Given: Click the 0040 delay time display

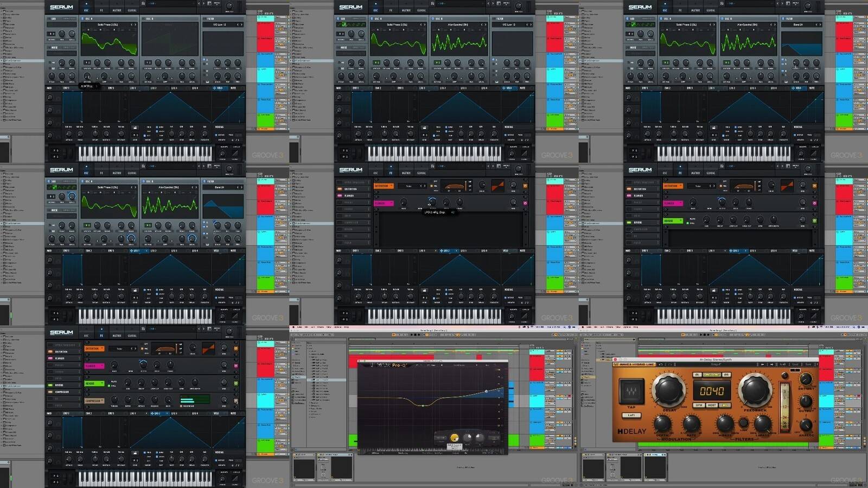Looking at the screenshot, I should 711,390.
